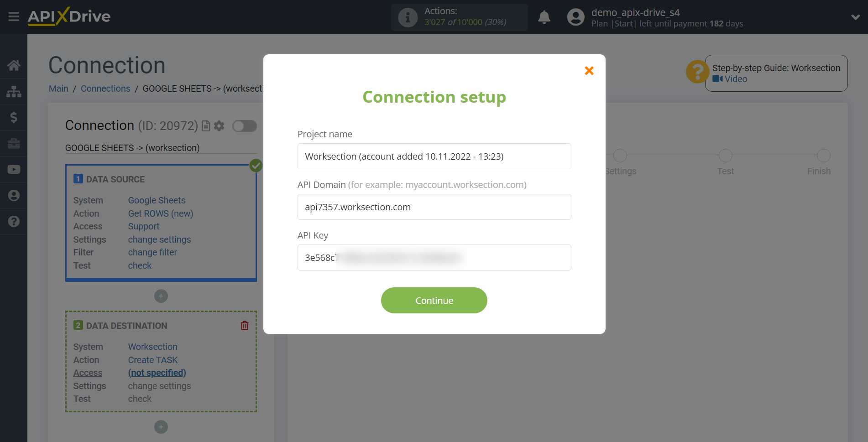Click the (not specified) access link
This screenshot has height=442, width=868.
point(157,373)
